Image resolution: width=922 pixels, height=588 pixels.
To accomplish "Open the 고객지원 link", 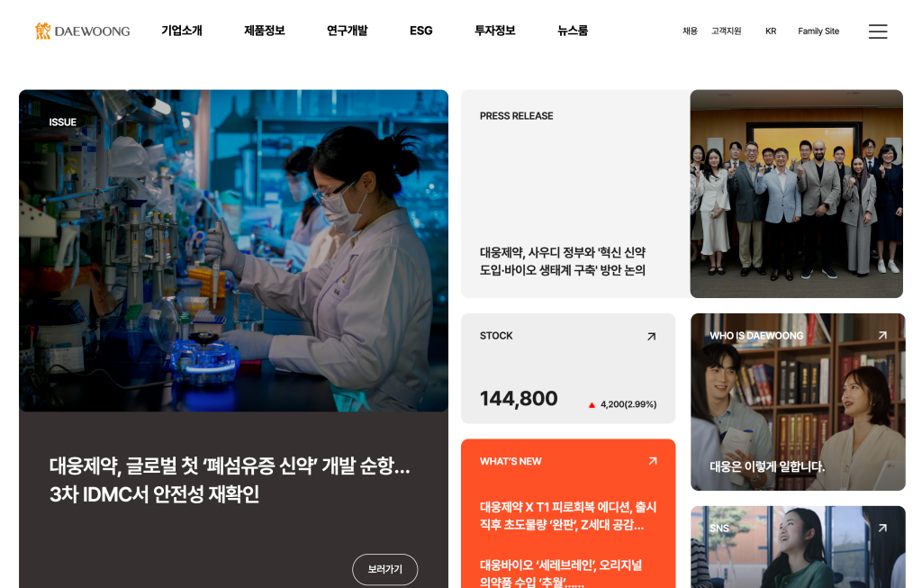I will (x=727, y=32).
